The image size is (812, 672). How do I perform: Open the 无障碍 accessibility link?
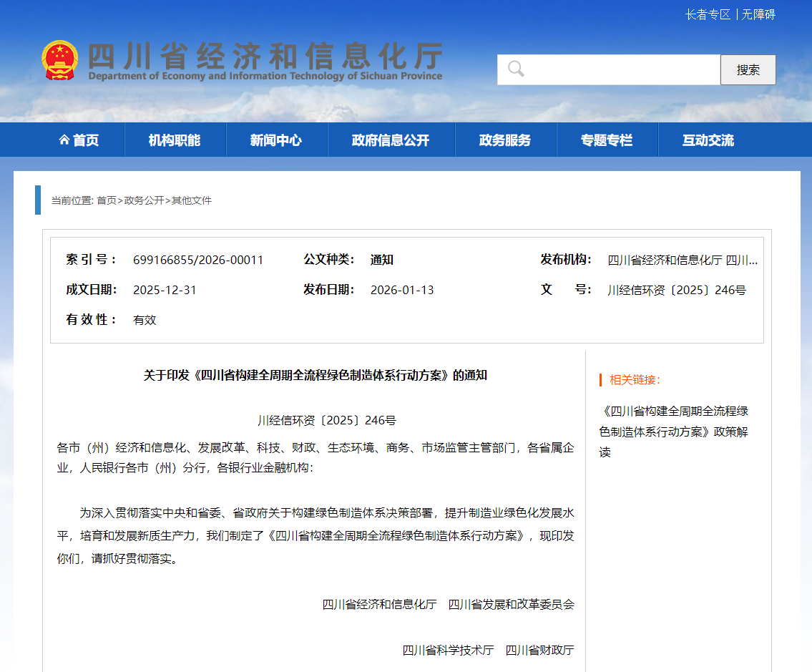tap(757, 14)
